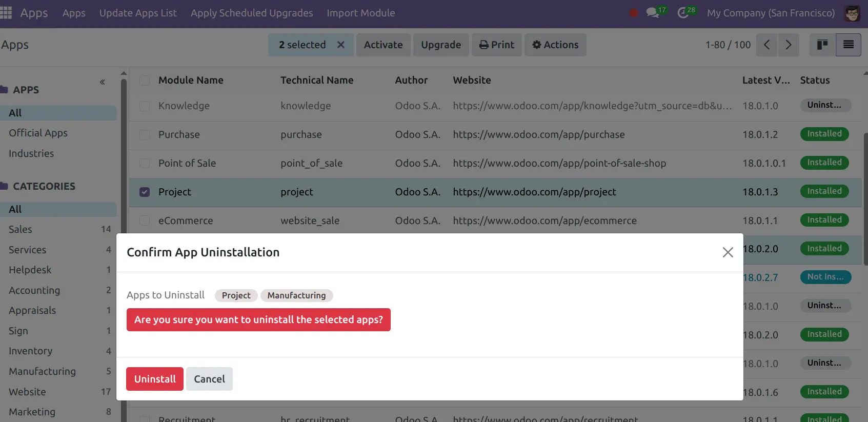Click the 18.0.1.3 version of Project
This screenshot has height=422, width=868.
coord(760,192)
